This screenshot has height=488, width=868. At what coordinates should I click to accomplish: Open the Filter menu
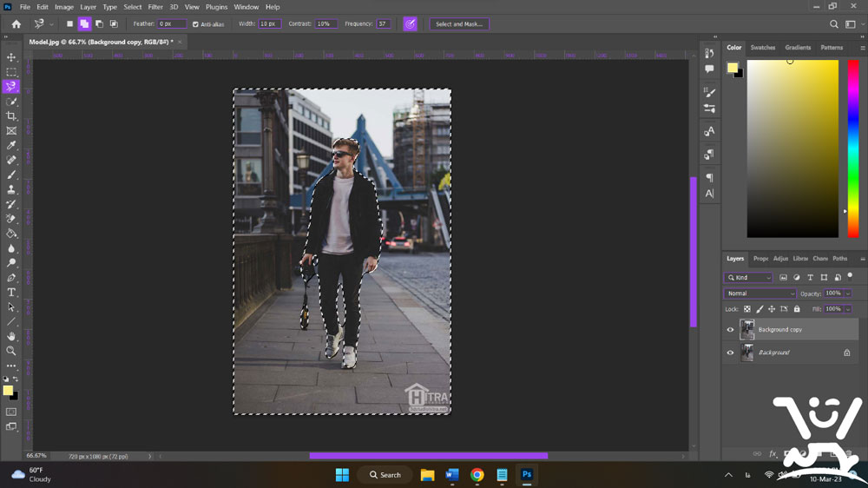coord(155,7)
